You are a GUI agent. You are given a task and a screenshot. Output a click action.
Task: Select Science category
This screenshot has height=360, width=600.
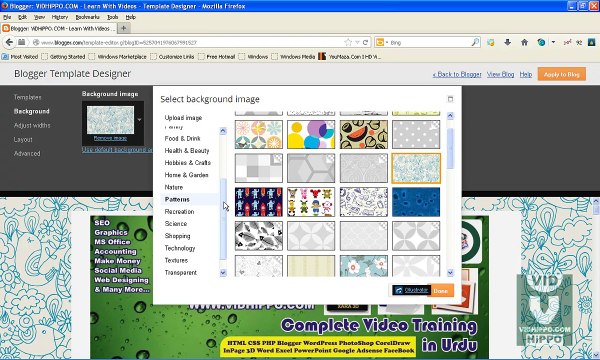tap(176, 224)
